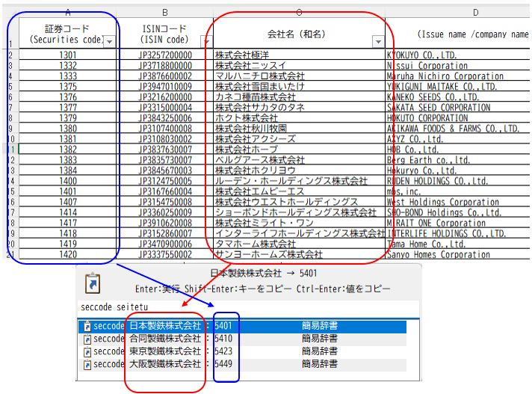Click ISIN cell JP3107400008

pyautogui.click(x=165, y=129)
